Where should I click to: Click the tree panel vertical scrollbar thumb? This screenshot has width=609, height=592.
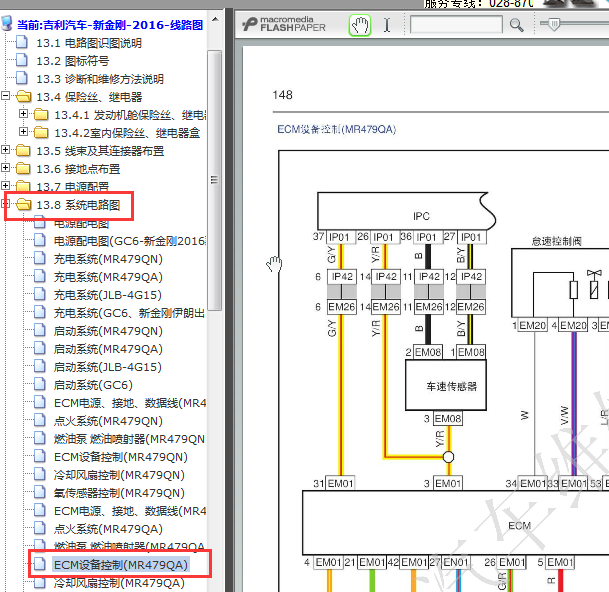pyautogui.click(x=214, y=180)
